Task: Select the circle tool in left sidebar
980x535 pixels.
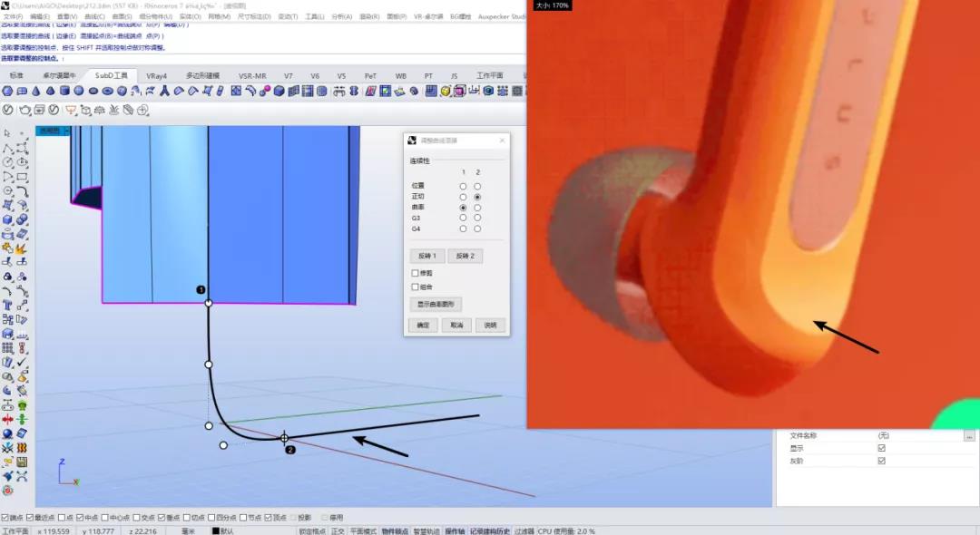Action: click(x=7, y=162)
